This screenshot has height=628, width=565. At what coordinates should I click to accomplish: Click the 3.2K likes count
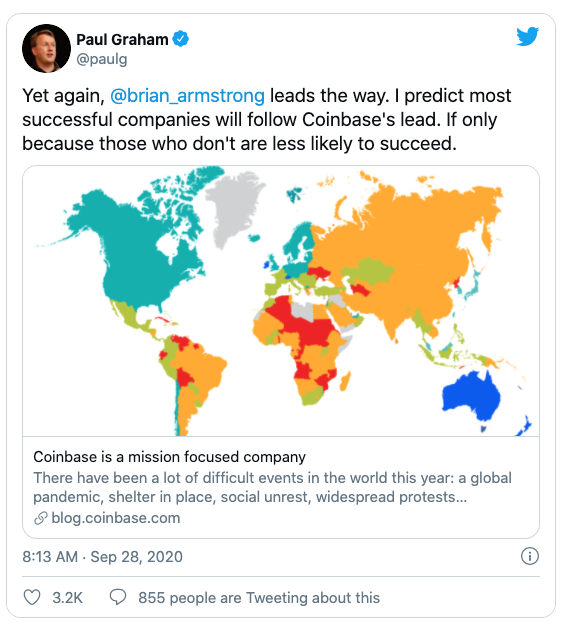(67, 598)
